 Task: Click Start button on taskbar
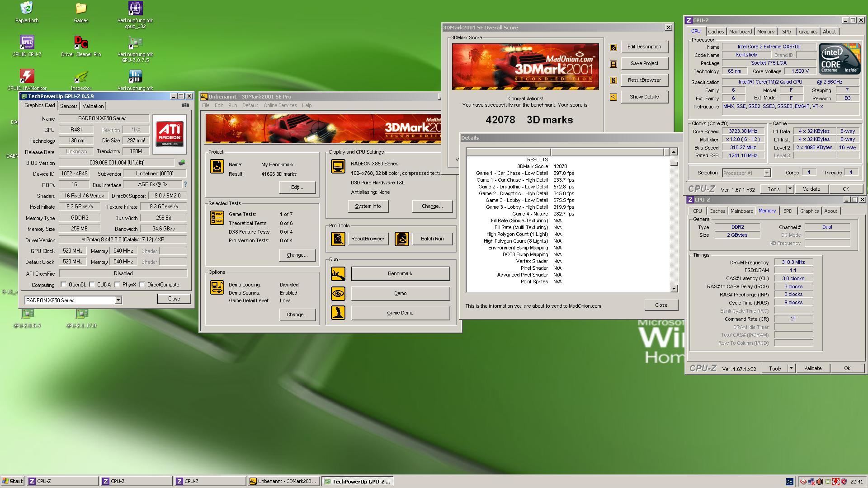tap(12, 481)
